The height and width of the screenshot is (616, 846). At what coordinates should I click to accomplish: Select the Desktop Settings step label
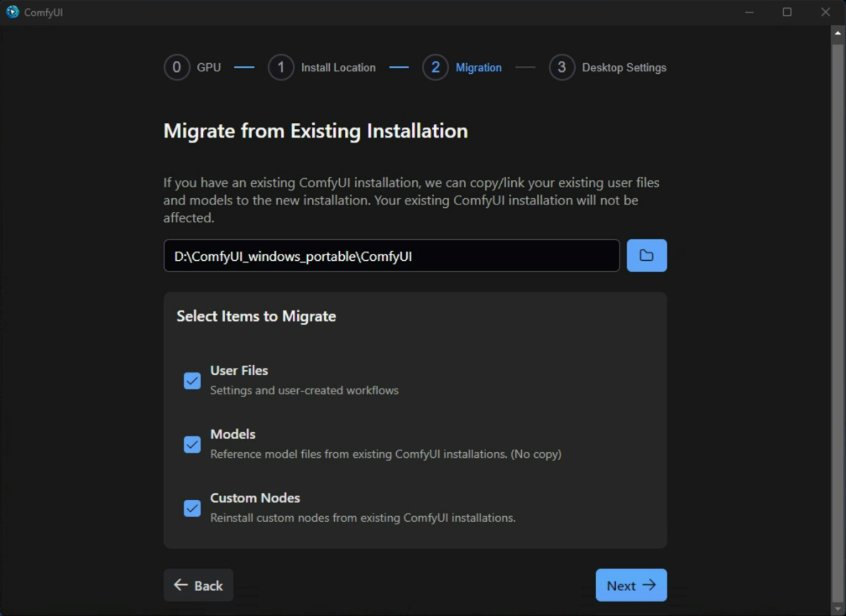coord(624,67)
